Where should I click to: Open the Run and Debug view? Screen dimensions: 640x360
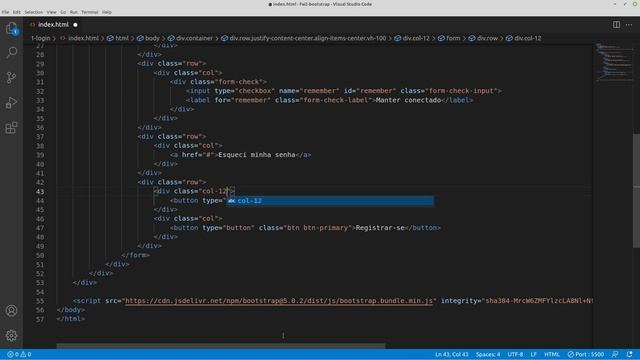pyautogui.click(x=11, y=102)
